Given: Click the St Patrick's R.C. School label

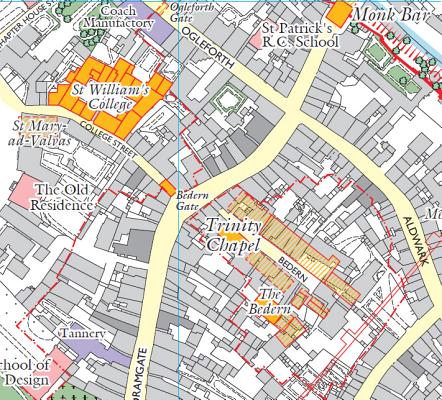Looking at the screenshot, I should tap(299, 35).
